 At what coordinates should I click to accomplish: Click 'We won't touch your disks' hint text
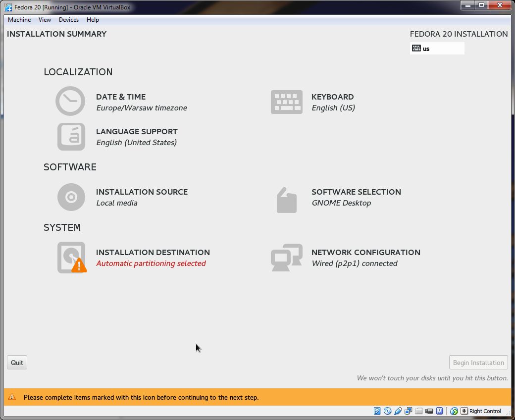click(432, 378)
